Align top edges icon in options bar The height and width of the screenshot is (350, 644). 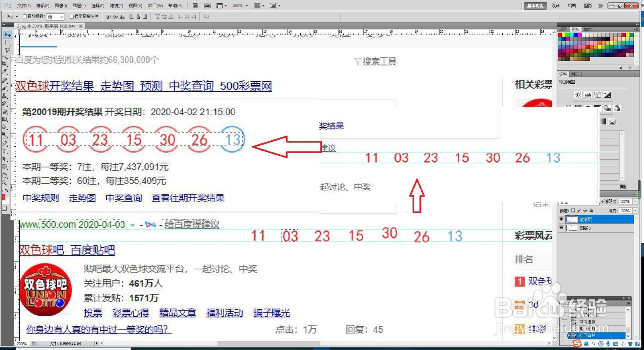tap(109, 17)
